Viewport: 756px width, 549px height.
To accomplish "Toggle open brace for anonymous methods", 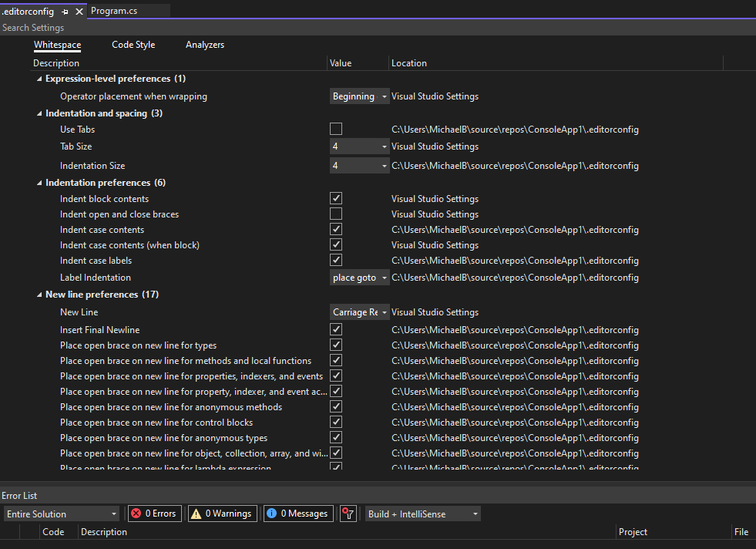I will [336, 406].
